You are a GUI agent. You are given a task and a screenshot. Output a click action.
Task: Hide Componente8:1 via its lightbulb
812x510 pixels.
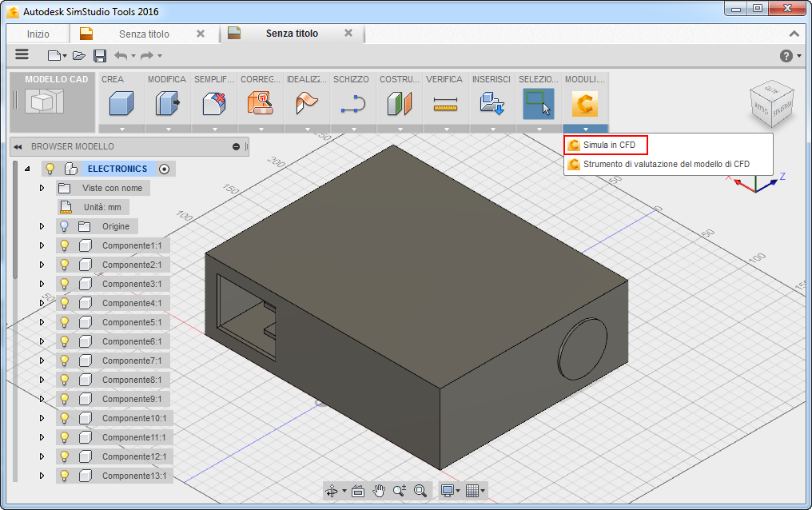click(64, 380)
